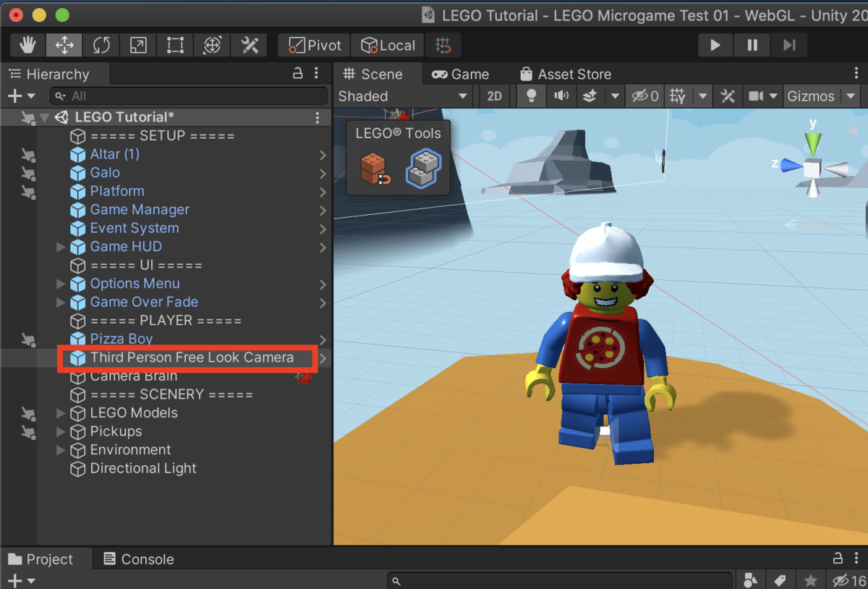
Task: Open Gizmos dropdown arrow
Action: pyautogui.click(x=851, y=96)
